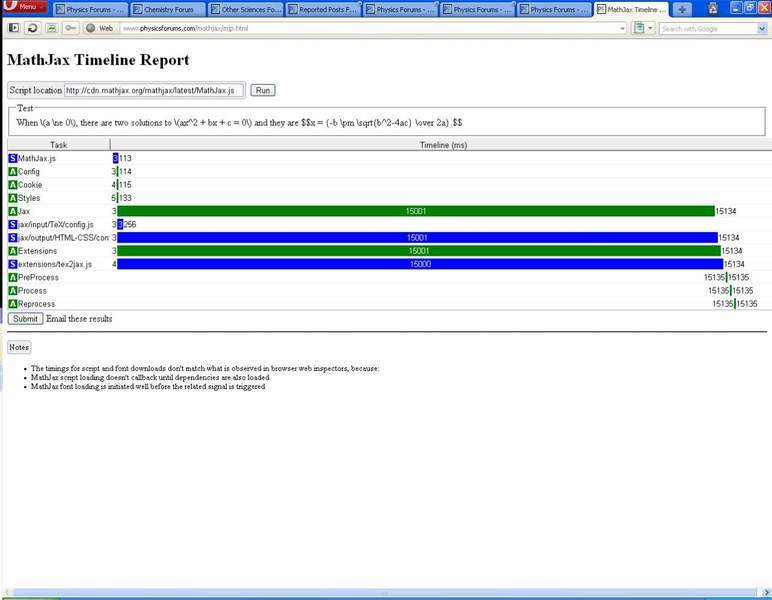Viewport: 772px width, 600px height.
Task: Click the A icon beside Process
Action: click(x=13, y=291)
